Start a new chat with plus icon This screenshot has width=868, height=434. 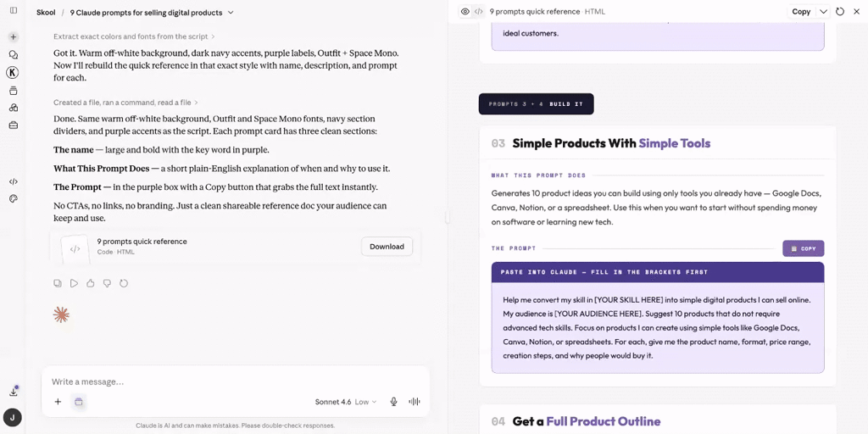coord(14,37)
